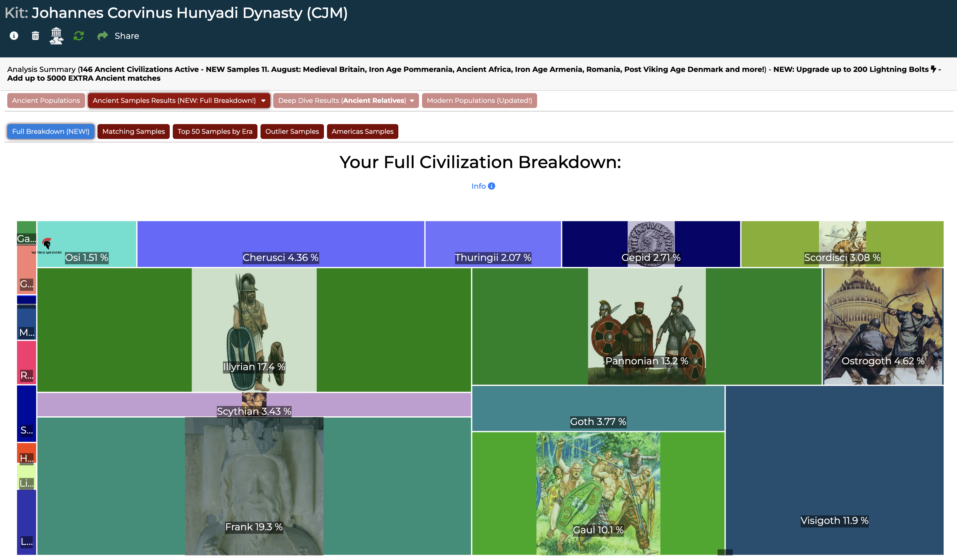Click the Cherusci 4.36 % tile
The image size is (957, 560).
281,244
